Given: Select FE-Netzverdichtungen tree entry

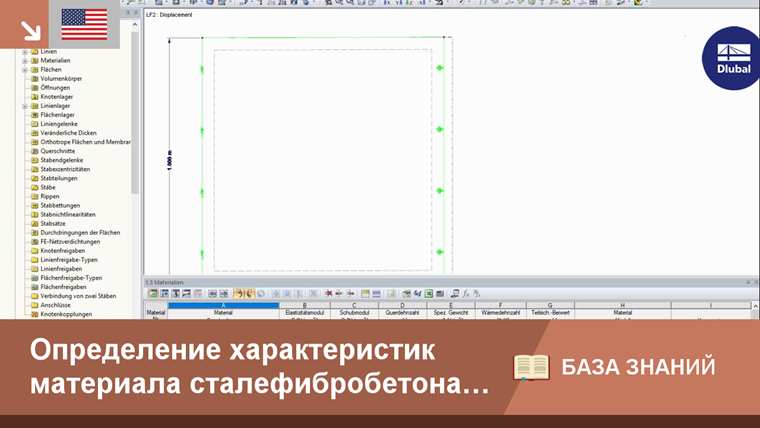Looking at the screenshot, I should pyautogui.click(x=70, y=241).
